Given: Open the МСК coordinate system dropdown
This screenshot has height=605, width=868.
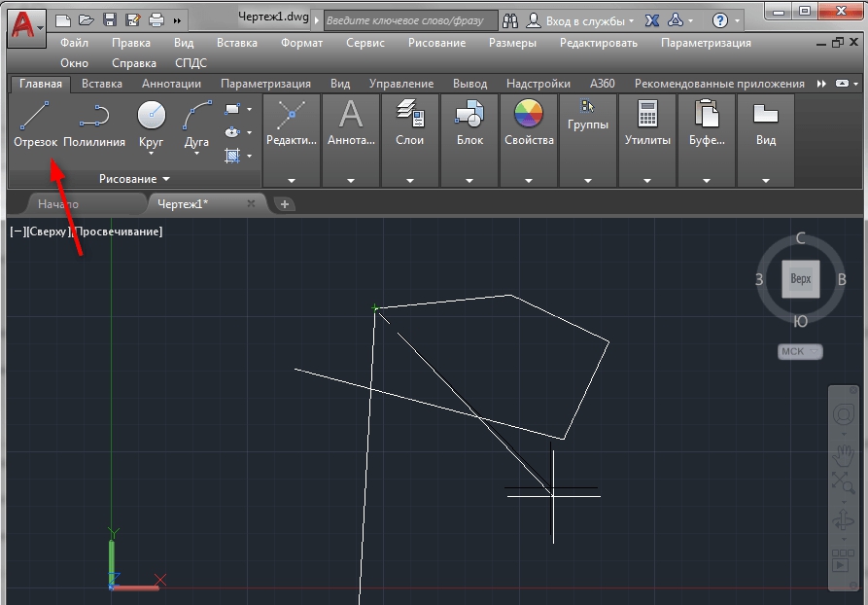Looking at the screenshot, I should click(x=800, y=351).
